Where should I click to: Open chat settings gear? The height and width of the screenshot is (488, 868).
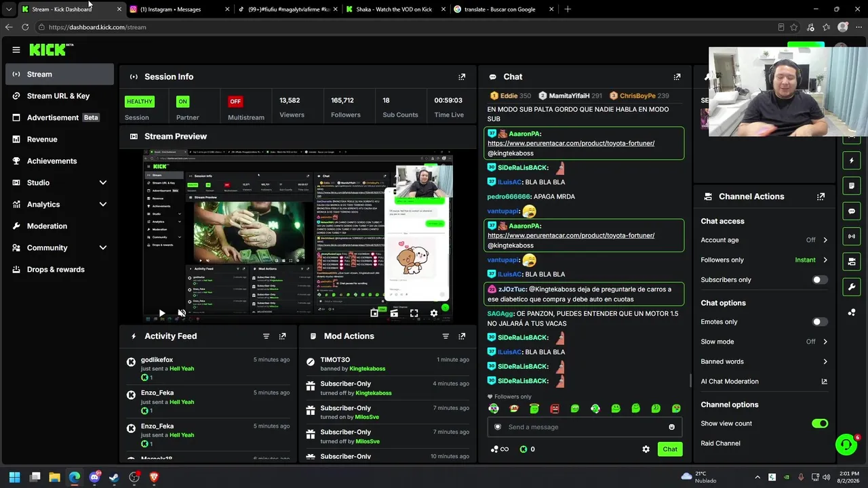tap(646, 449)
